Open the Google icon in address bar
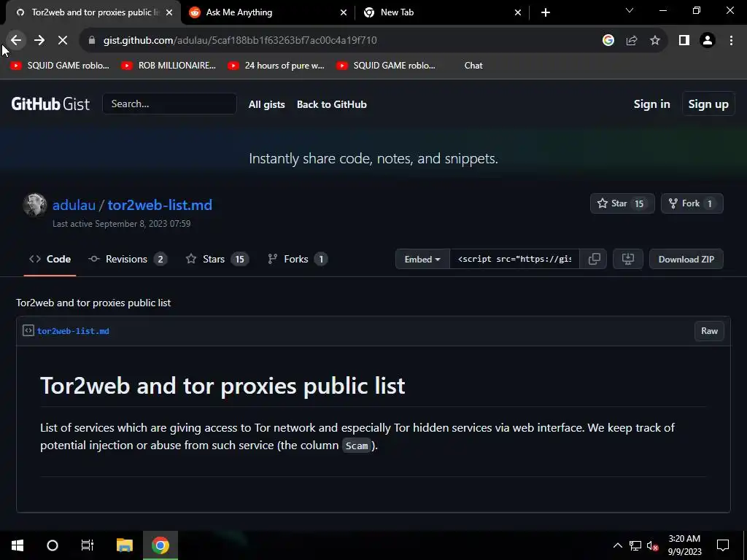The height and width of the screenshot is (560, 747). tap(608, 41)
